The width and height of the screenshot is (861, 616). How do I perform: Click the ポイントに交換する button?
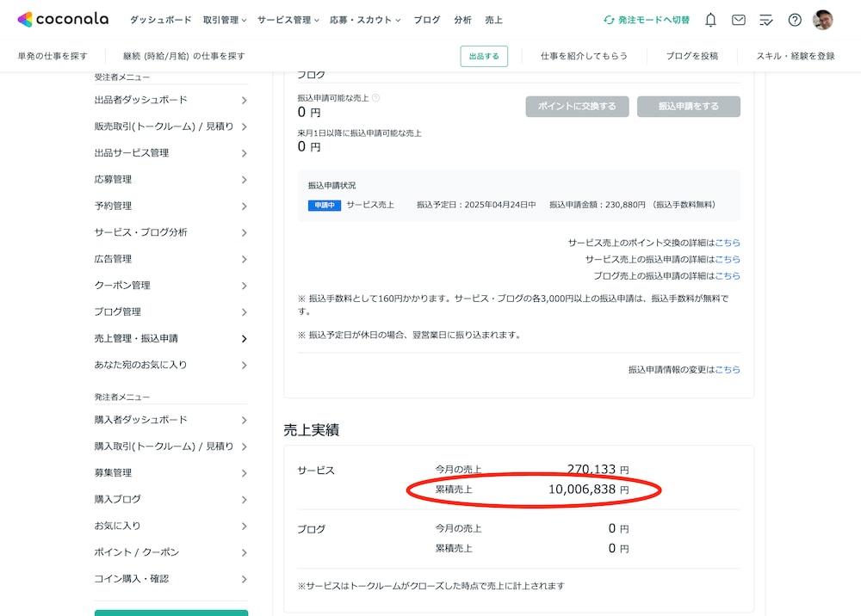coord(577,107)
